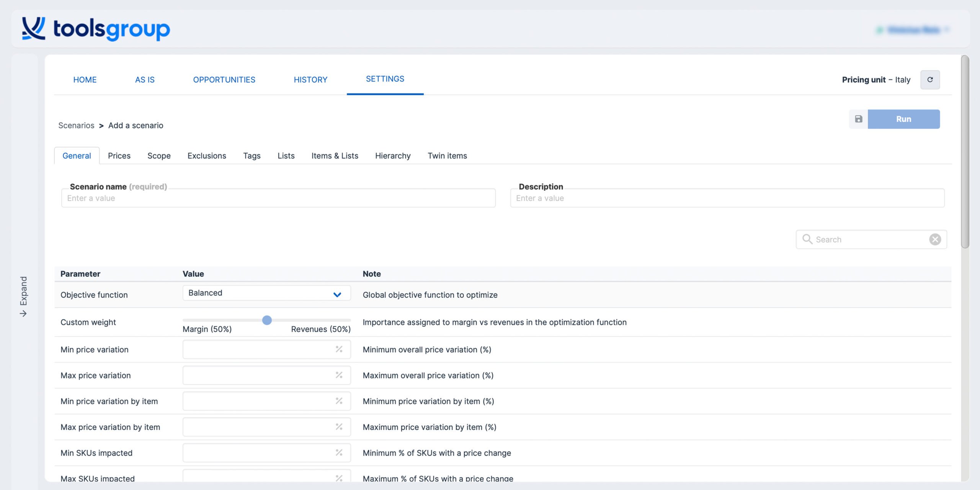Click percent icon in Max price variation by item
Screen dimensions: 980x490
(339, 426)
